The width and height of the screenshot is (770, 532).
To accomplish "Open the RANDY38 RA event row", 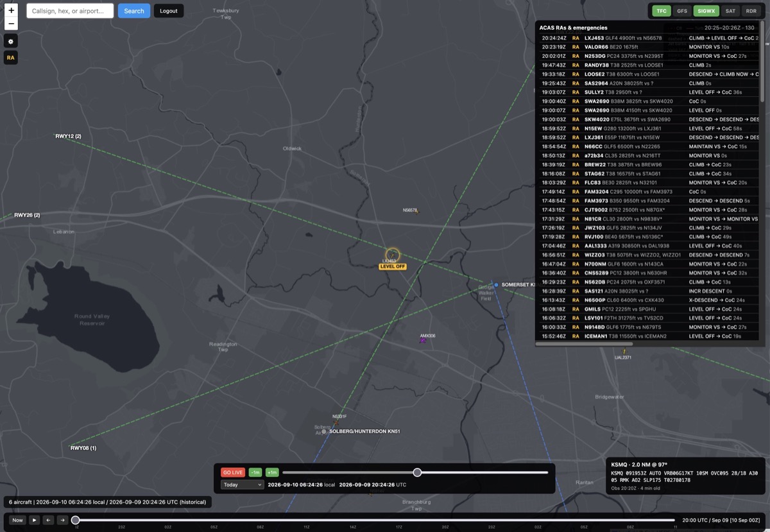I will click(648, 65).
